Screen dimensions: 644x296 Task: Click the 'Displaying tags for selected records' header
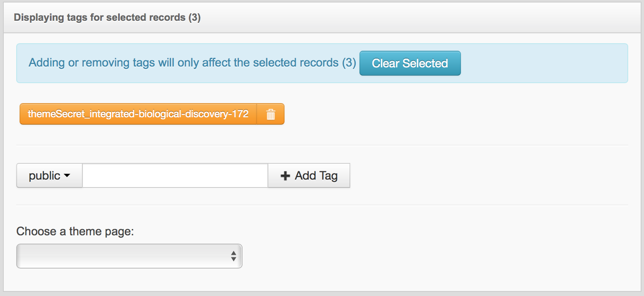(100, 18)
